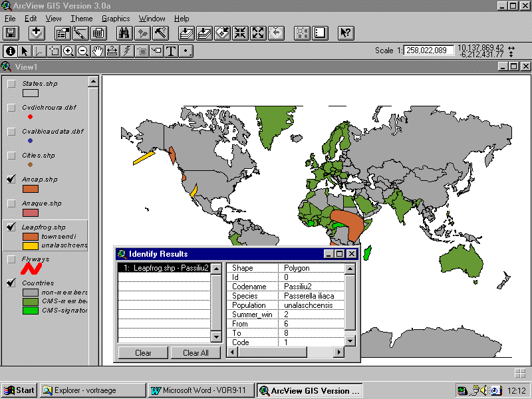The width and height of the screenshot is (532, 399).
Task: Click the Windows Start button
Action: 20,390
